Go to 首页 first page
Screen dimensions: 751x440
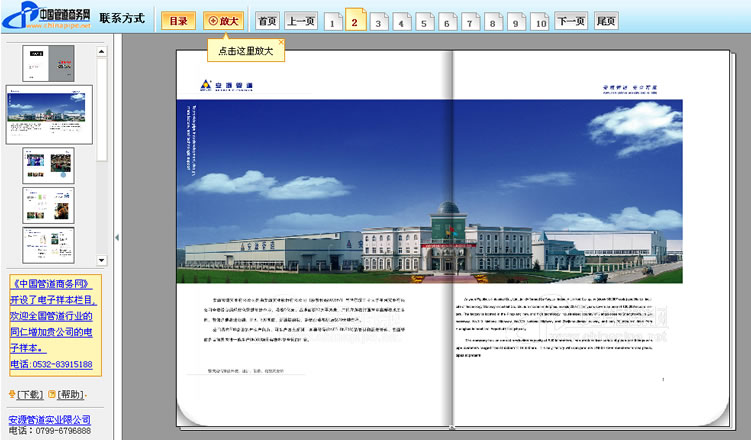click(266, 20)
